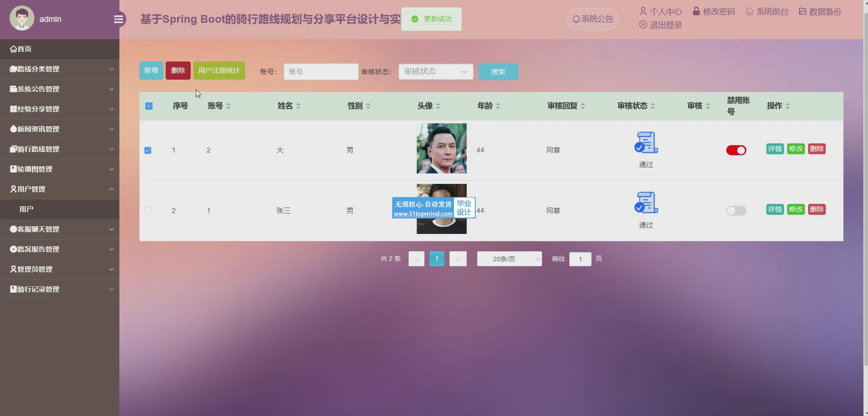Click the 用户注册统计 button
Viewport: 868px width, 416px height.
219,71
